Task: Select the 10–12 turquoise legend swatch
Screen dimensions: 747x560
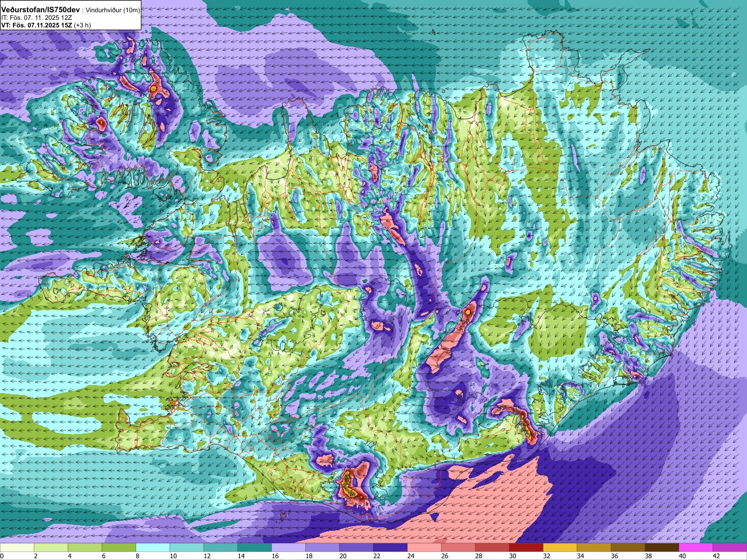Action: [187, 548]
